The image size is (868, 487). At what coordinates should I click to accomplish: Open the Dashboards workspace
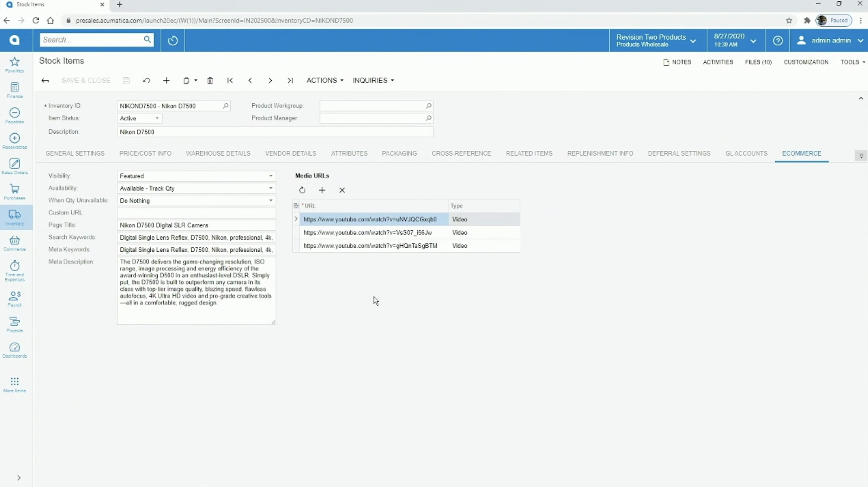14,350
